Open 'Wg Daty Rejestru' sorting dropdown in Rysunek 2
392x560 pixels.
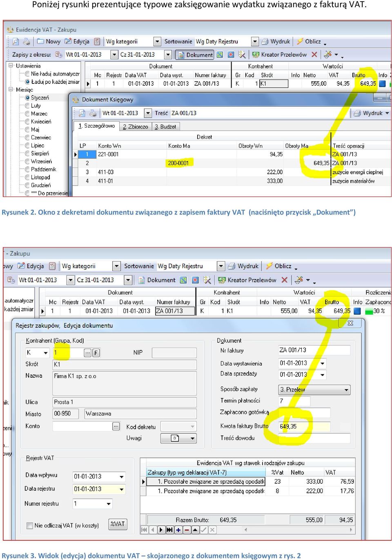pos(255,41)
